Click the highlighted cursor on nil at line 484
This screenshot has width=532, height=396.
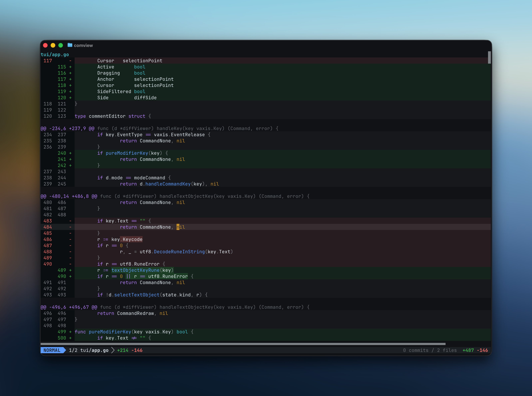(178, 227)
